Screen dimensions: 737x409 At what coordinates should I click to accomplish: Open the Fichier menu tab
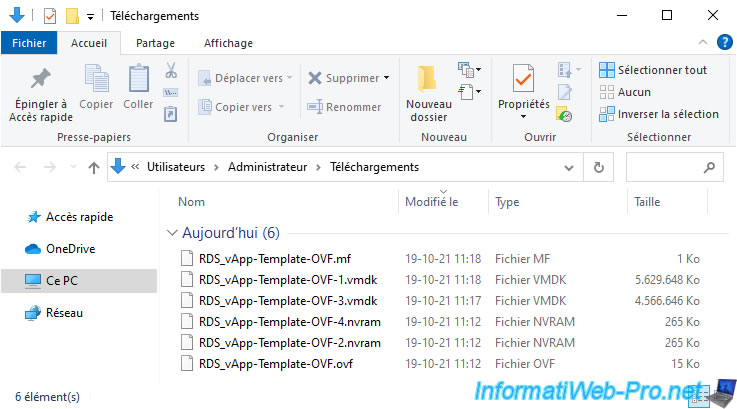click(x=29, y=43)
